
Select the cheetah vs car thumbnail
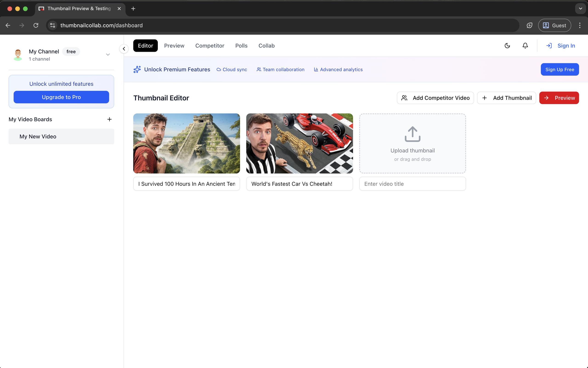click(x=299, y=143)
